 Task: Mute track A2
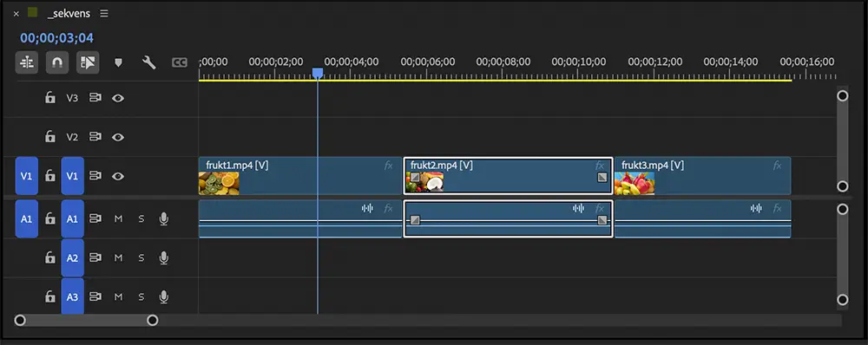tap(118, 257)
